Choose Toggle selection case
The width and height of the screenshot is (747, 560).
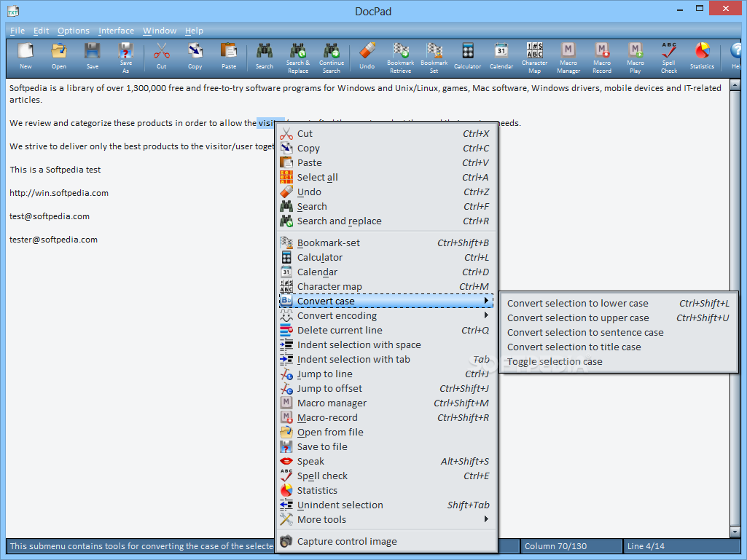(x=619, y=361)
